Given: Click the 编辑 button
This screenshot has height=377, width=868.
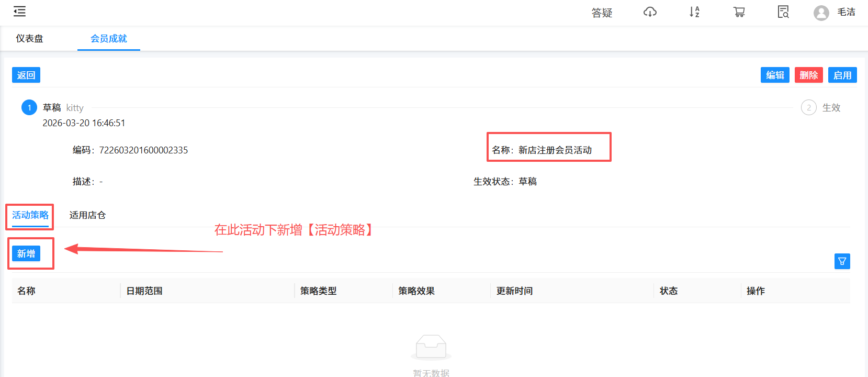Looking at the screenshot, I should pos(775,75).
